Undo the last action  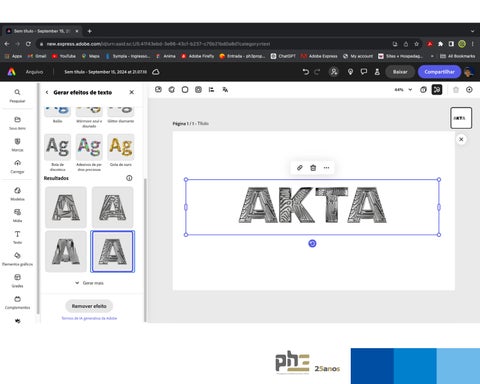tap(305, 72)
